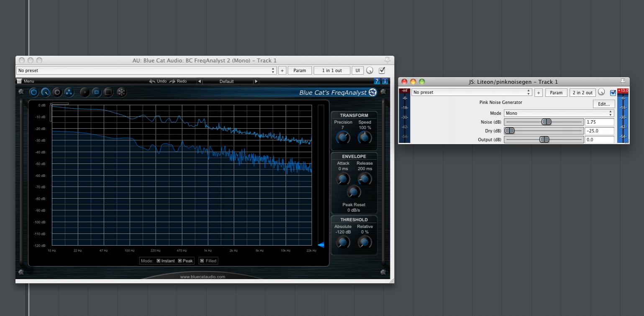Click the red '+13.0' peak indicator
644x316 pixels.
point(623,91)
